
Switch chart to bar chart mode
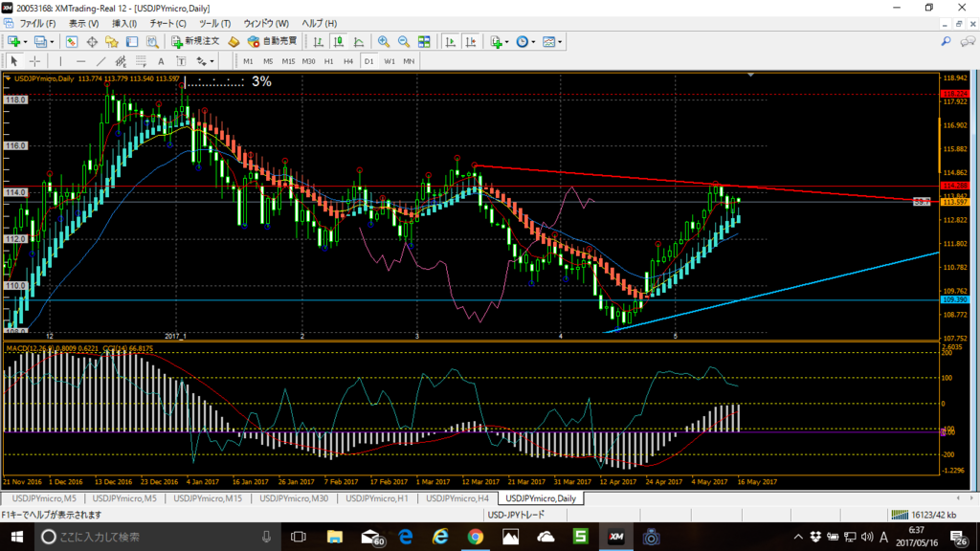click(x=318, y=42)
